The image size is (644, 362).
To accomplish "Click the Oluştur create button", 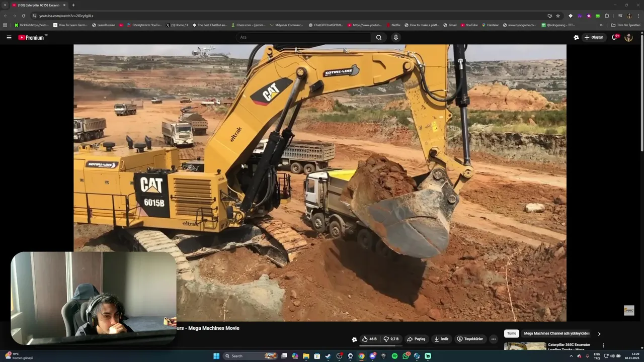I will click(594, 37).
